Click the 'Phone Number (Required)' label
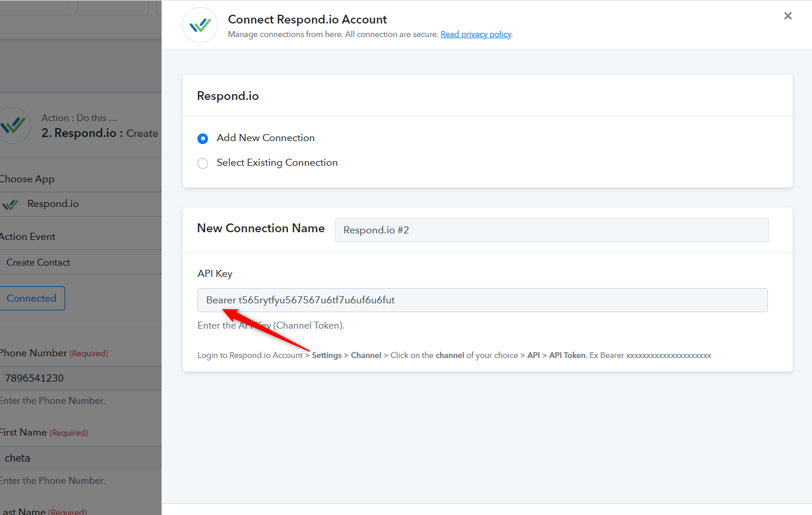Screen dimensions: 812x515 [x=53, y=353]
